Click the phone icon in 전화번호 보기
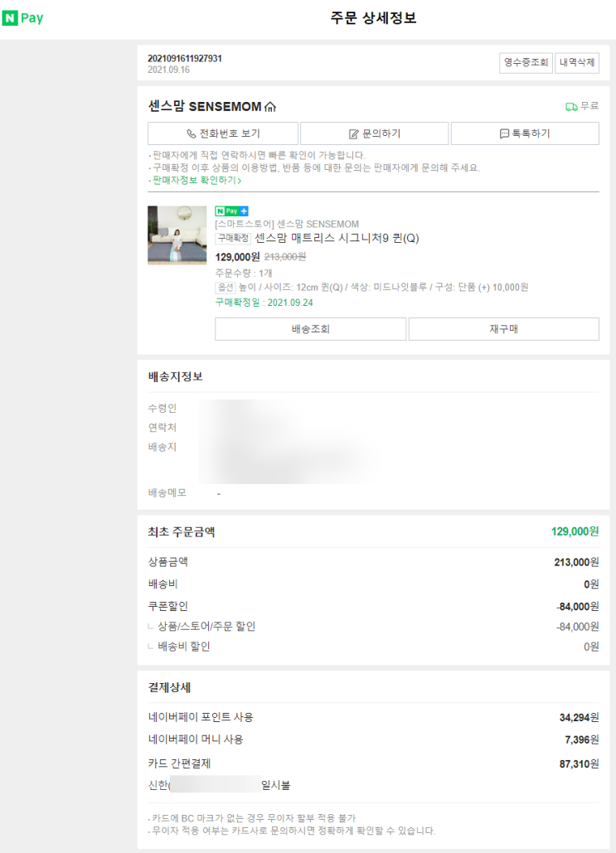The width and height of the screenshot is (616, 853). (x=192, y=133)
